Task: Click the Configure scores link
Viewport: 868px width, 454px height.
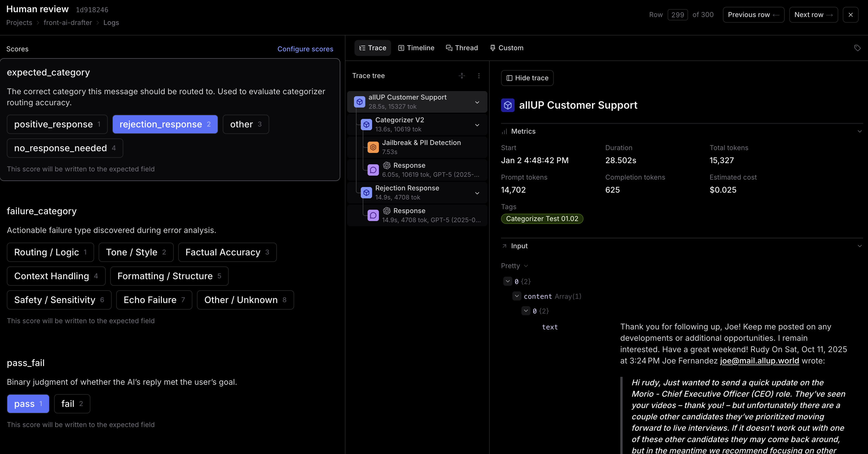Action: pos(305,49)
